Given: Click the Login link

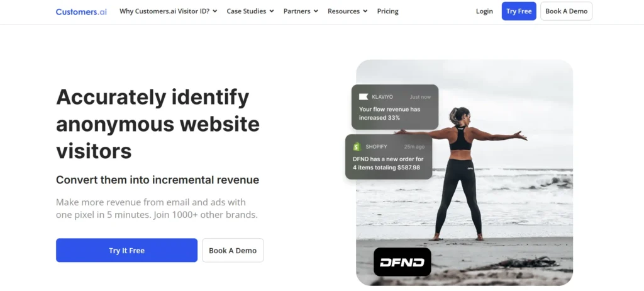Looking at the screenshot, I should 484,11.
